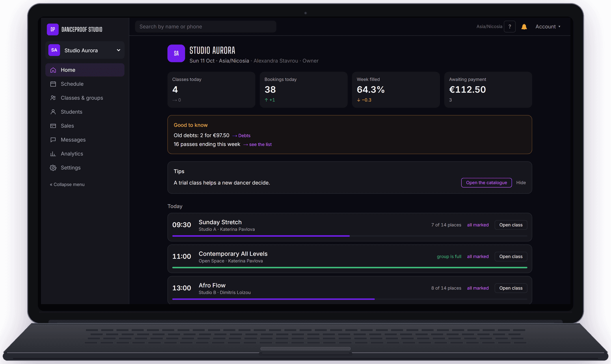Open class for Afro Flow
Screen dimensions: 611x364
[x=511, y=288]
